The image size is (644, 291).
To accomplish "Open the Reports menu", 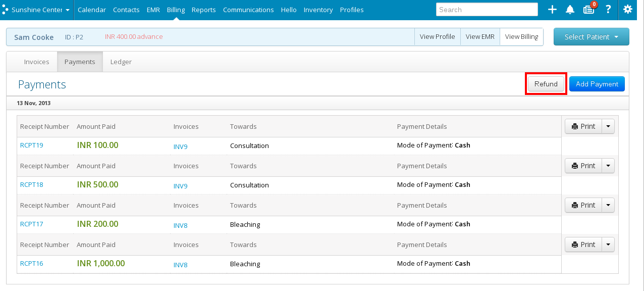I will pyautogui.click(x=204, y=10).
